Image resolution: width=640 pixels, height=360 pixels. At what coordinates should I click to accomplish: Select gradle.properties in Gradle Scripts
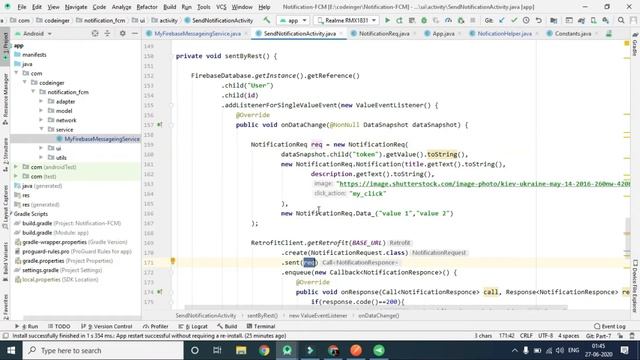[64, 261]
